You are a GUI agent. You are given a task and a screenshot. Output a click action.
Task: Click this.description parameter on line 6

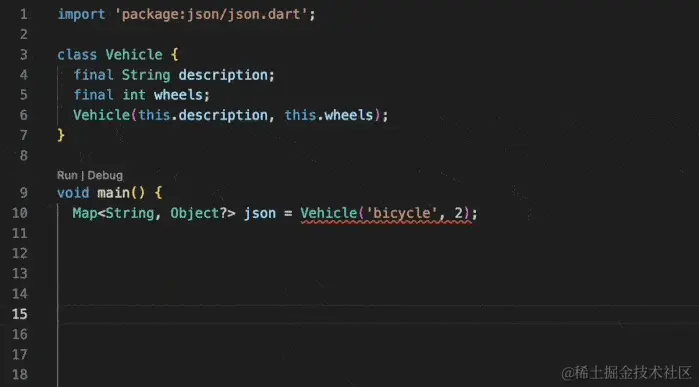click(x=203, y=115)
